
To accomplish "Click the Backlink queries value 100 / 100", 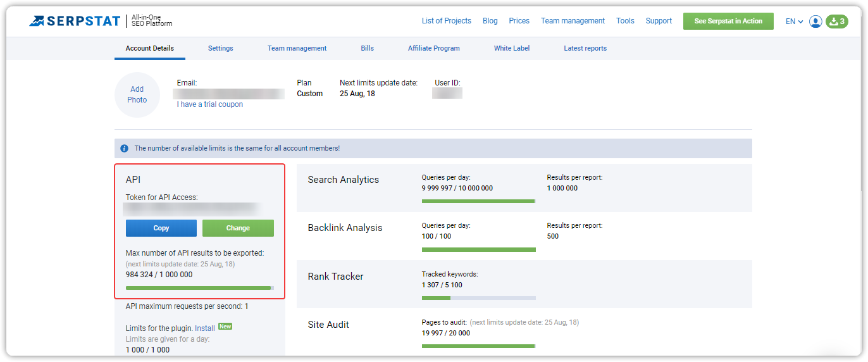I will point(437,236).
